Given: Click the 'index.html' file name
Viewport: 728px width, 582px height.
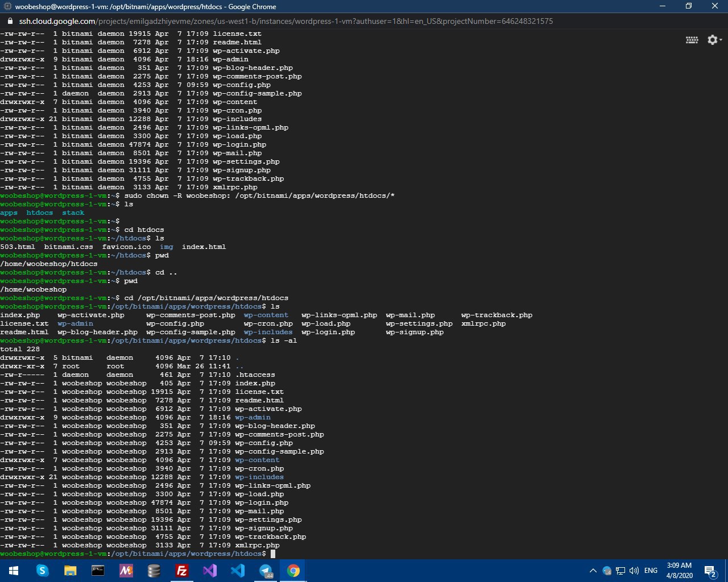Looking at the screenshot, I should [204, 247].
